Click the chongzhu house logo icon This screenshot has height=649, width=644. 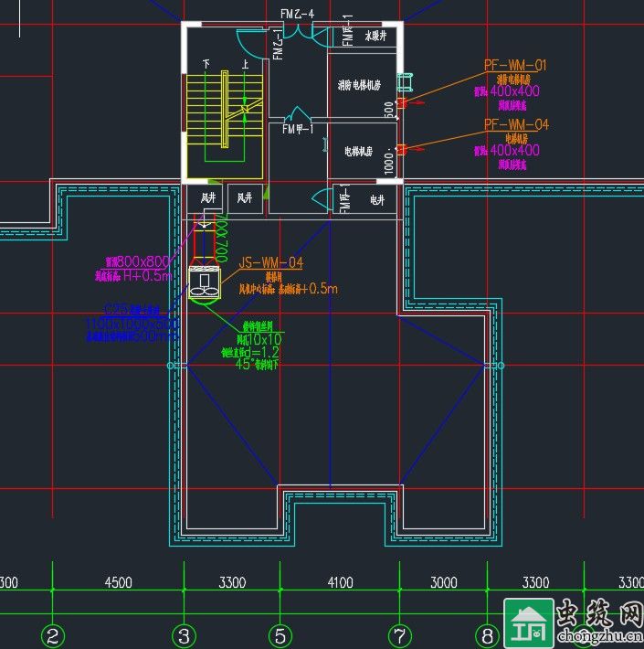tap(527, 623)
